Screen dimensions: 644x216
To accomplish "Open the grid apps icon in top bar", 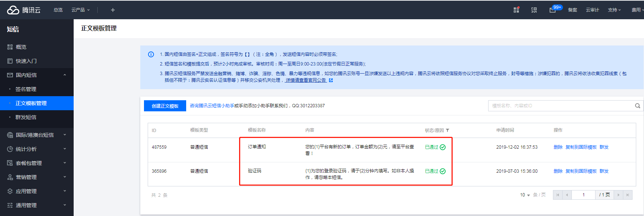I will pos(516,10).
